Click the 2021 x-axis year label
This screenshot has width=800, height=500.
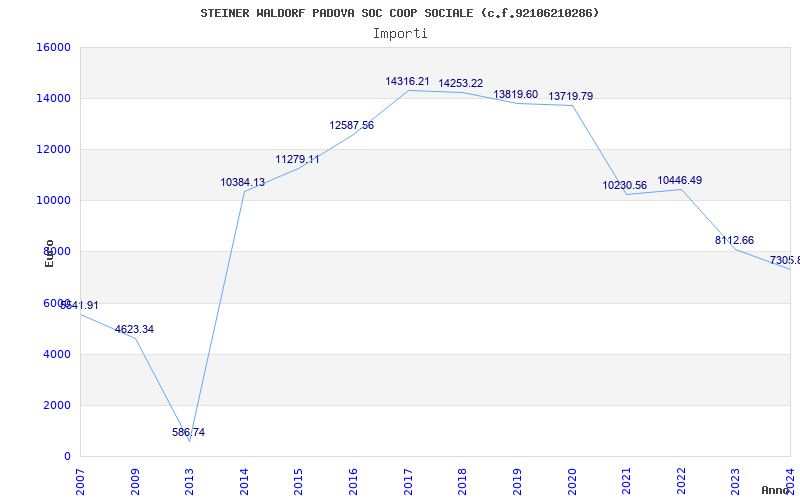627,481
